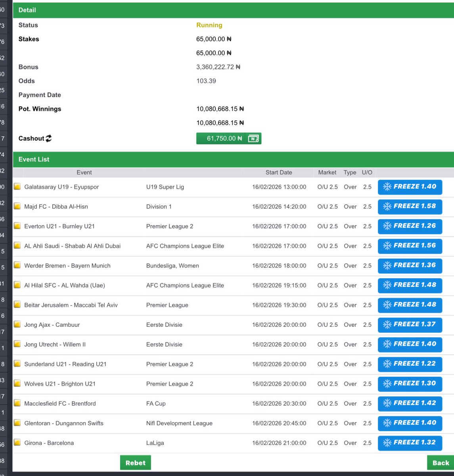Click the Running status value
454x476 pixels.
pyautogui.click(x=209, y=25)
